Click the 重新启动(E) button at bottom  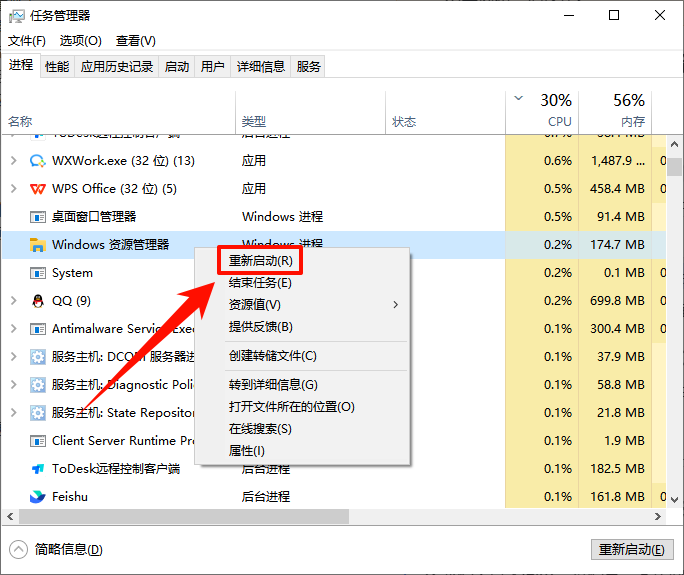click(x=632, y=550)
